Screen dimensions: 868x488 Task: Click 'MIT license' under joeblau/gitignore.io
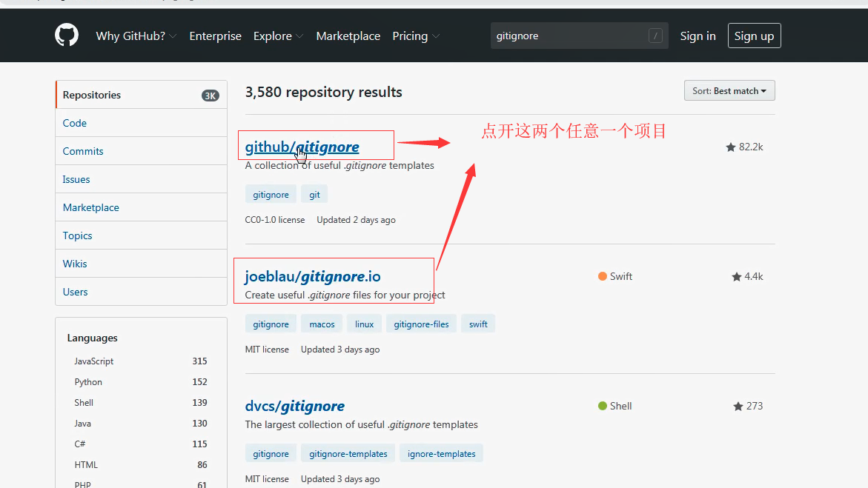pos(267,350)
